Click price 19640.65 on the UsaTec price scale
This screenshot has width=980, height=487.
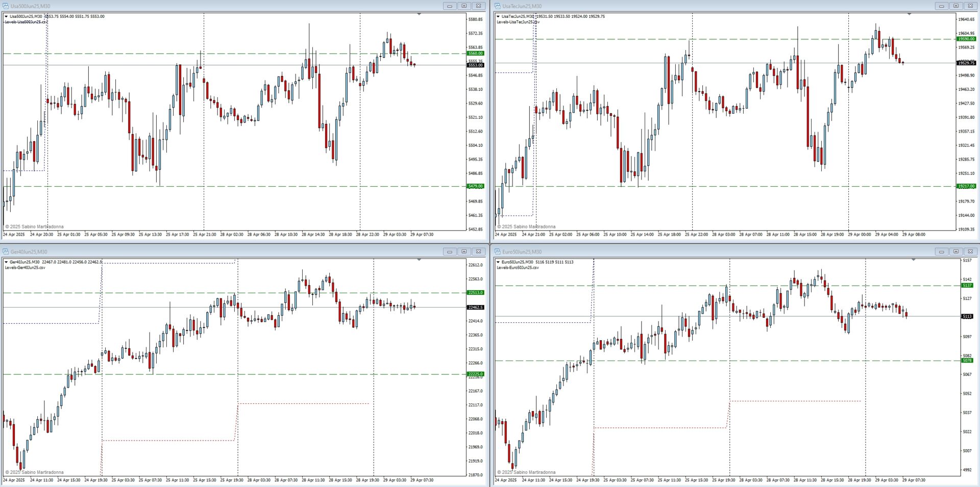point(966,19)
